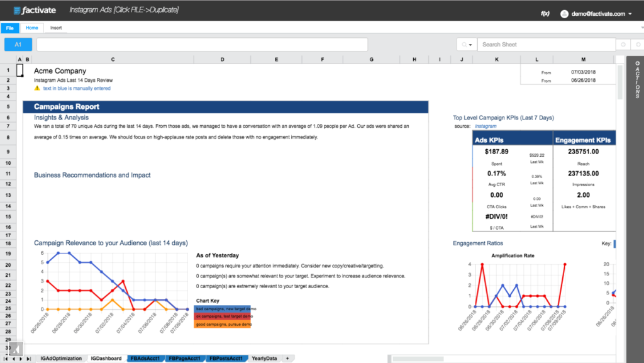Switch to the Insert tab

coord(56,28)
